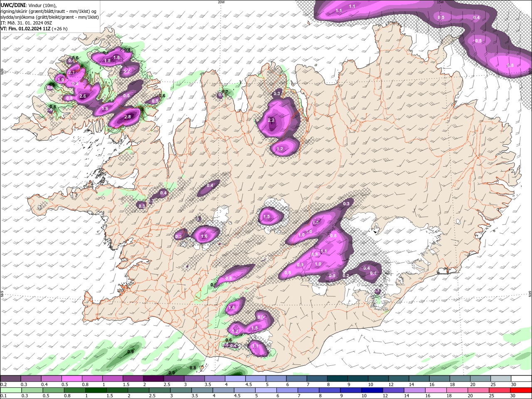Click the '2.1' snowfall value on the map

(x=71, y=72)
